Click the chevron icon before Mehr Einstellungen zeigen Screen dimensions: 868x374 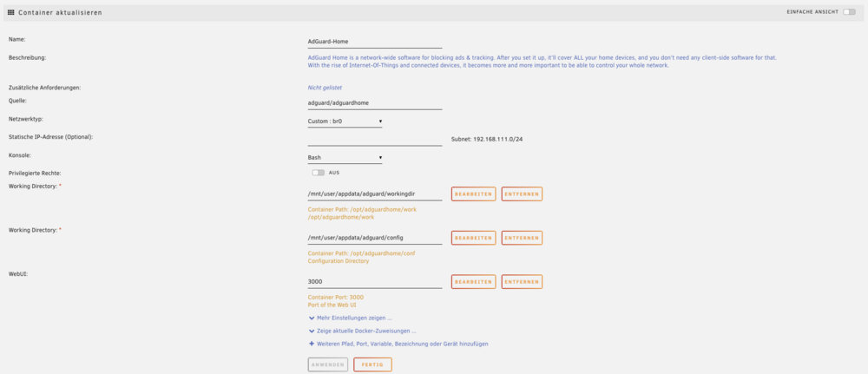point(312,318)
